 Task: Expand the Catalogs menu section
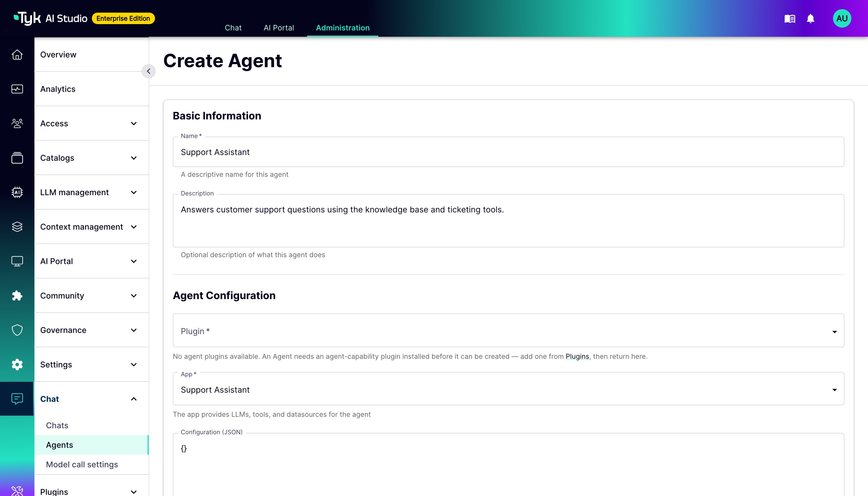coord(91,158)
